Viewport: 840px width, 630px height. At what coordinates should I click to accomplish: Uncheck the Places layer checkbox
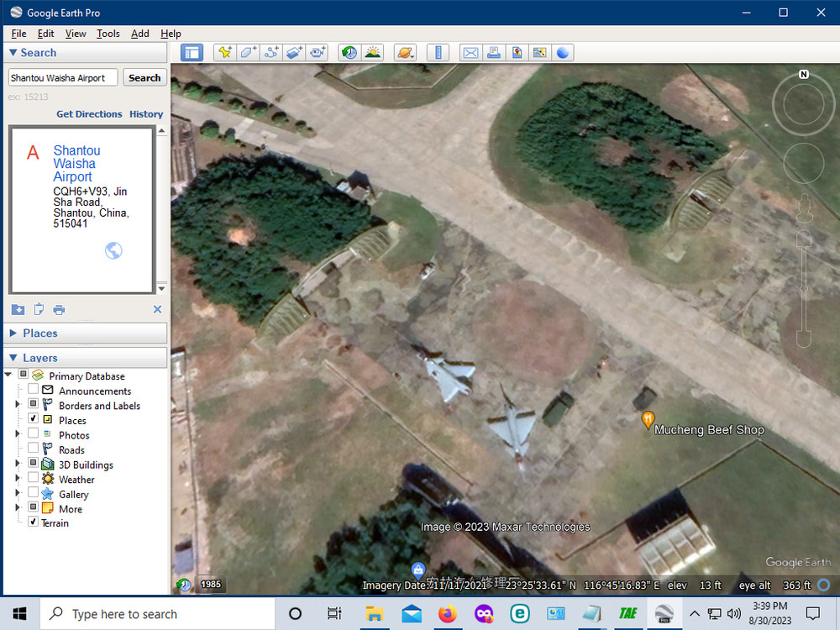click(34, 418)
